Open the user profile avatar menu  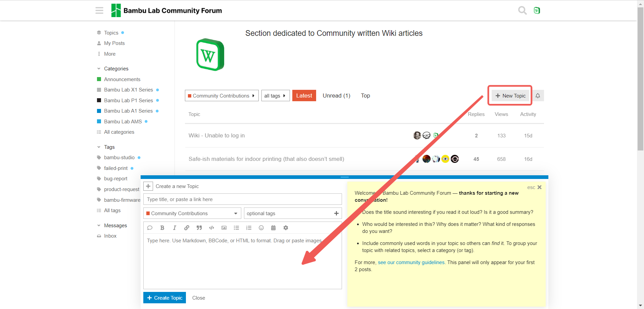pyautogui.click(x=537, y=10)
